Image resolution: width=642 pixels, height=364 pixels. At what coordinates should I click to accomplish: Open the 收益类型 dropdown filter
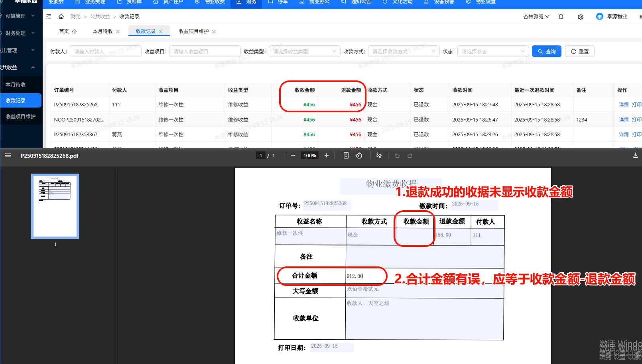304,51
